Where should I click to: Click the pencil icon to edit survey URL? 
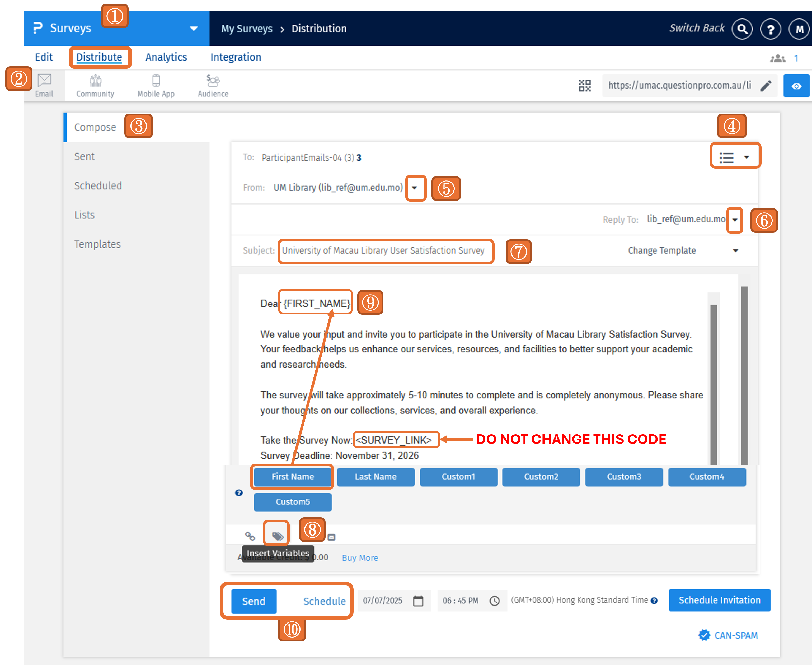pos(766,85)
